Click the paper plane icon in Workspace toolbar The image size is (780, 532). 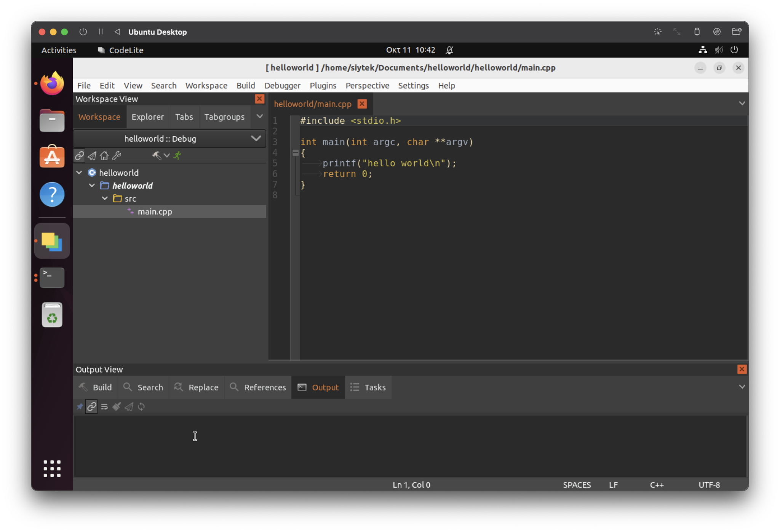coord(92,156)
